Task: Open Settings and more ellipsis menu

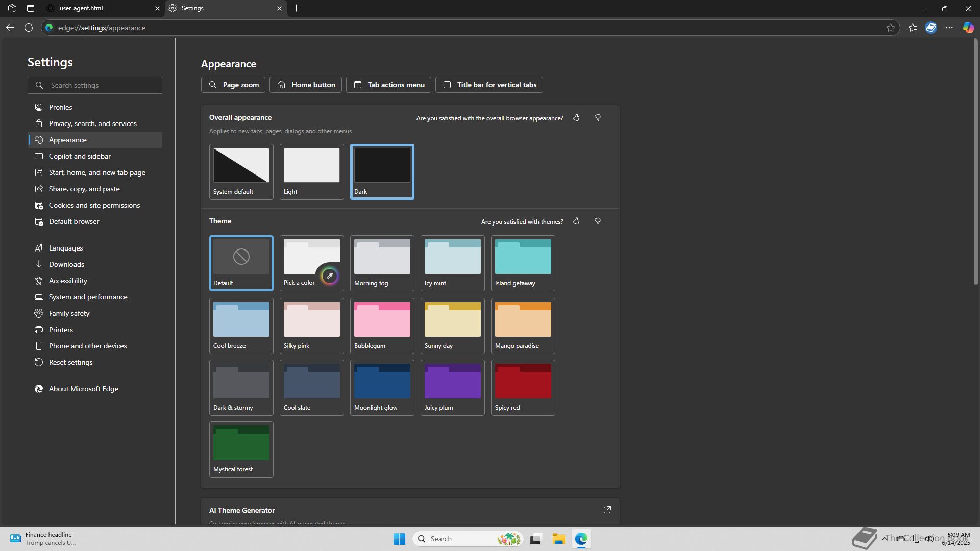Action: pos(949,28)
